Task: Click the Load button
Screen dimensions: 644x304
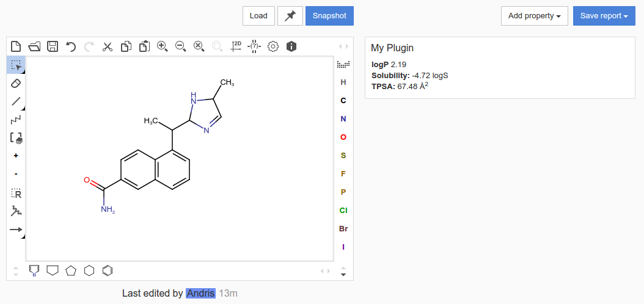Action: [x=258, y=16]
